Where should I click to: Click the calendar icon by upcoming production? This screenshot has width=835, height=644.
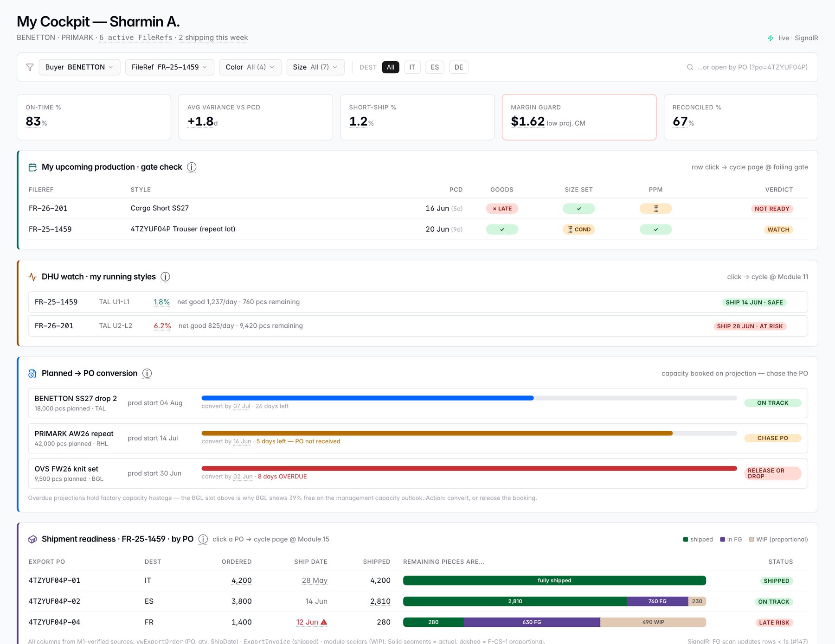32,167
